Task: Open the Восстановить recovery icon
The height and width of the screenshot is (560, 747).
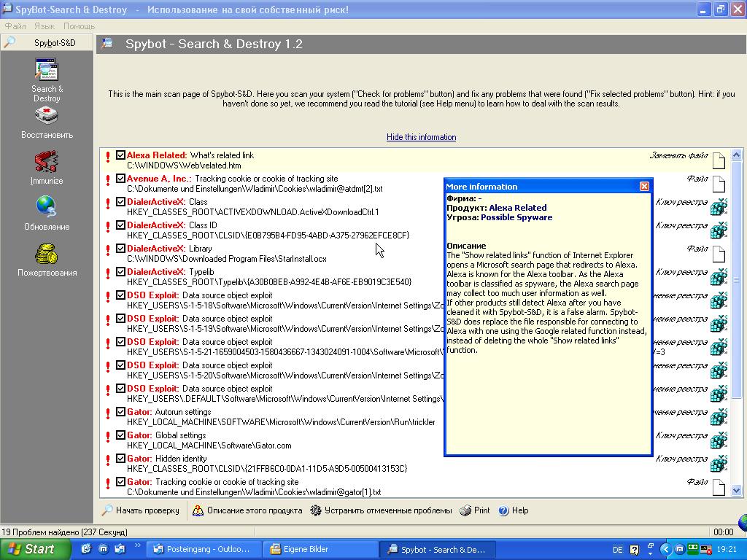Action: click(46, 116)
